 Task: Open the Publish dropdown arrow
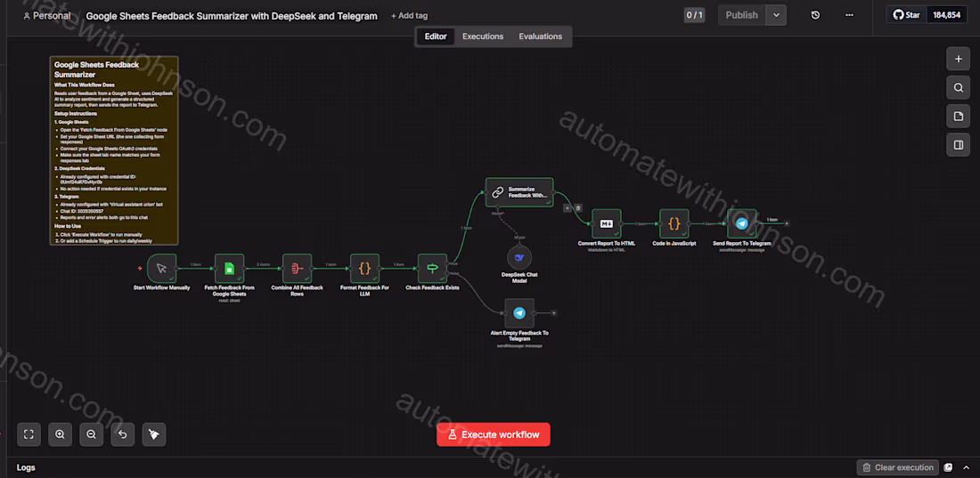click(776, 15)
